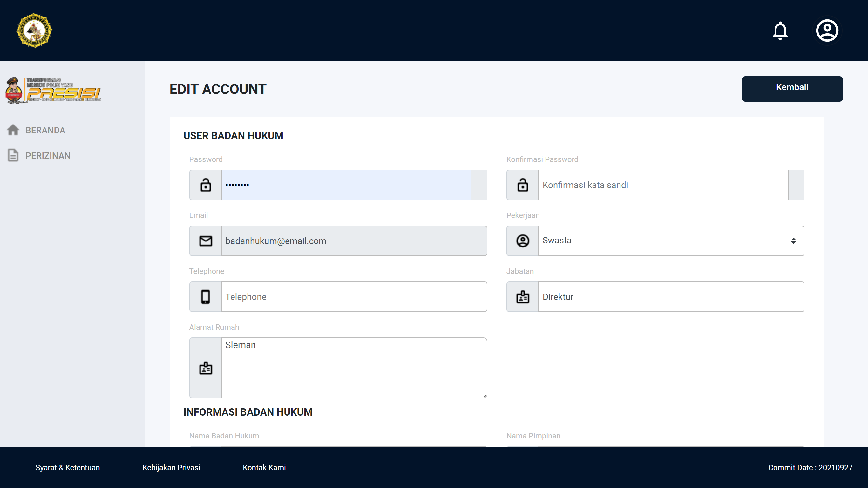Viewport: 868px width, 488px height.
Task: Toggle password visibility in Password field
Action: pyautogui.click(x=479, y=185)
